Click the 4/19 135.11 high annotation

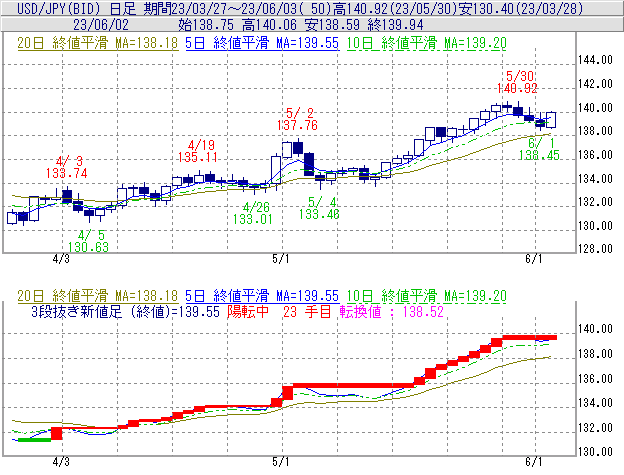click(198, 151)
